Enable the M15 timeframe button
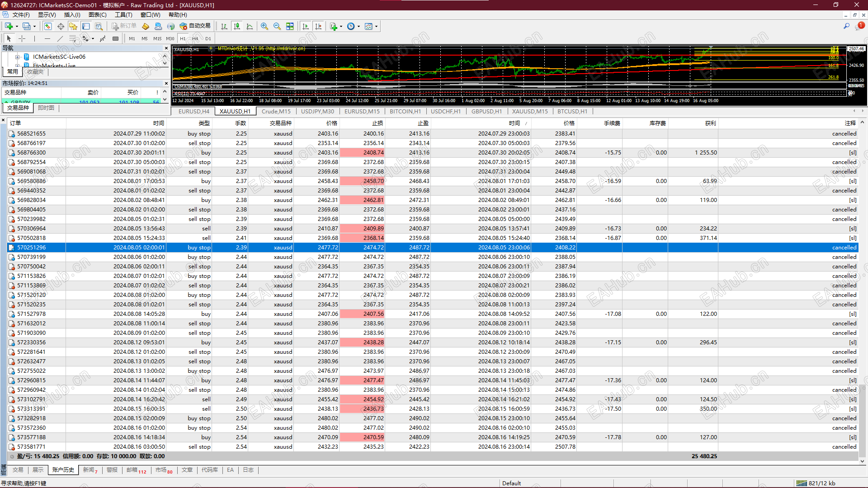The height and width of the screenshot is (488, 868). pos(157,39)
